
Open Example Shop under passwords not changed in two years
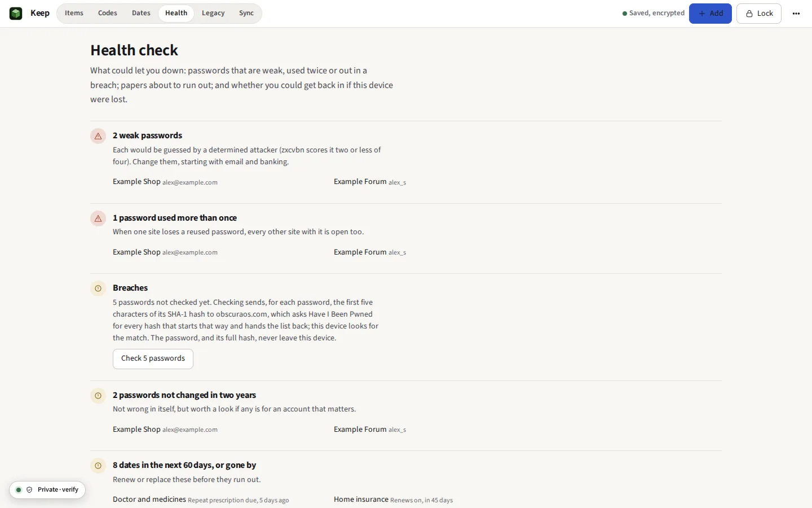point(165,430)
